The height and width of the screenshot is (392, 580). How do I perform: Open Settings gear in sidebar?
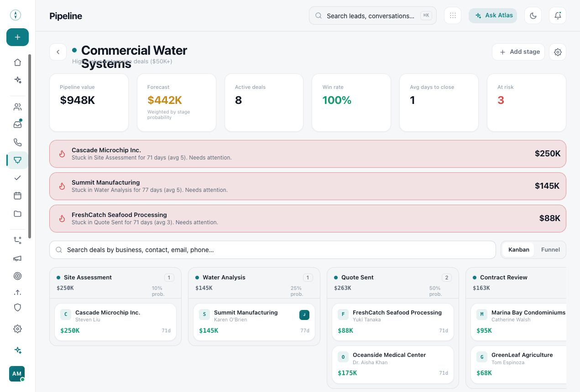17,329
